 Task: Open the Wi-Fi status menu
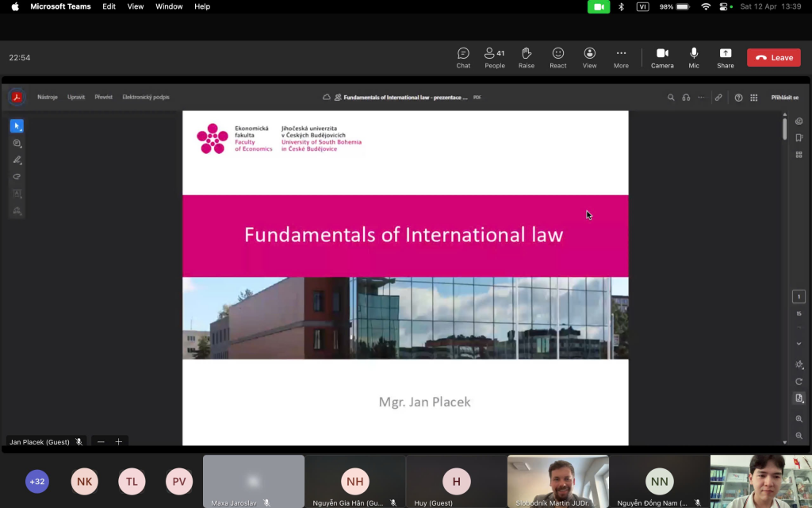(x=705, y=6)
